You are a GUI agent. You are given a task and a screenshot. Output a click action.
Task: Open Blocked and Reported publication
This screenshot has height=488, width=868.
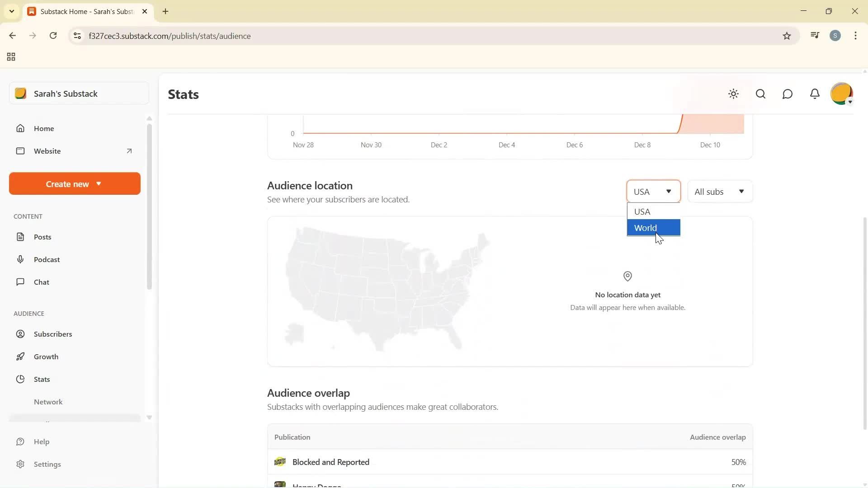(330, 462)
